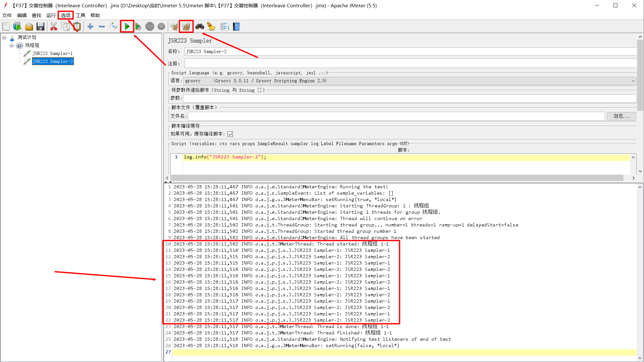
Task: Click the script editor scroll-left arrow
Action: tap(167, 178)
